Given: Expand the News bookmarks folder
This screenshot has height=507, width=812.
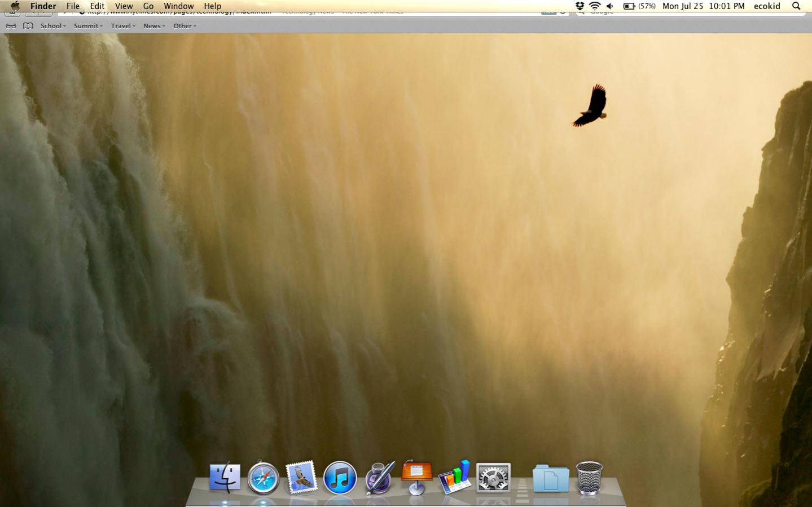Looking at the screenshot, I should [154, 26].
